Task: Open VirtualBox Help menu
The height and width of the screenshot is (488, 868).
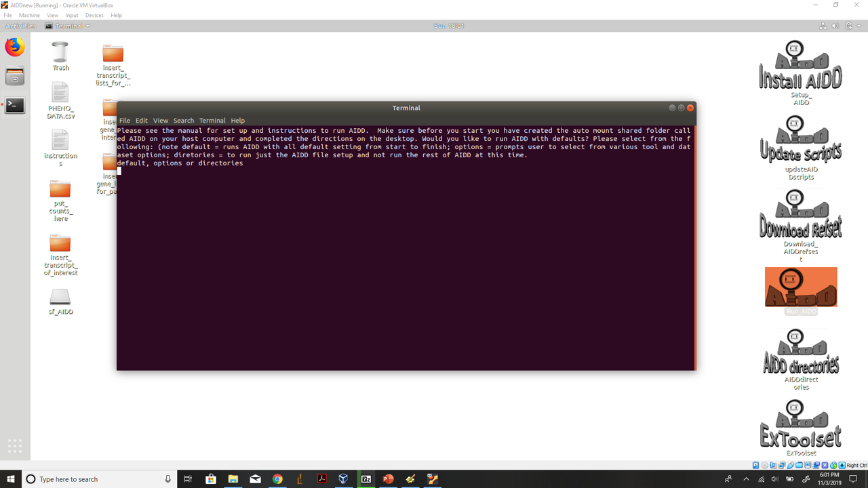Action: click(117, 15)
